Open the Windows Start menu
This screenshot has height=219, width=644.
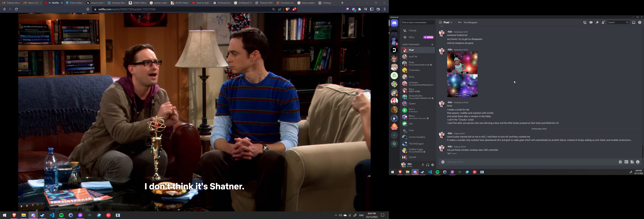[x=5, y=215]
